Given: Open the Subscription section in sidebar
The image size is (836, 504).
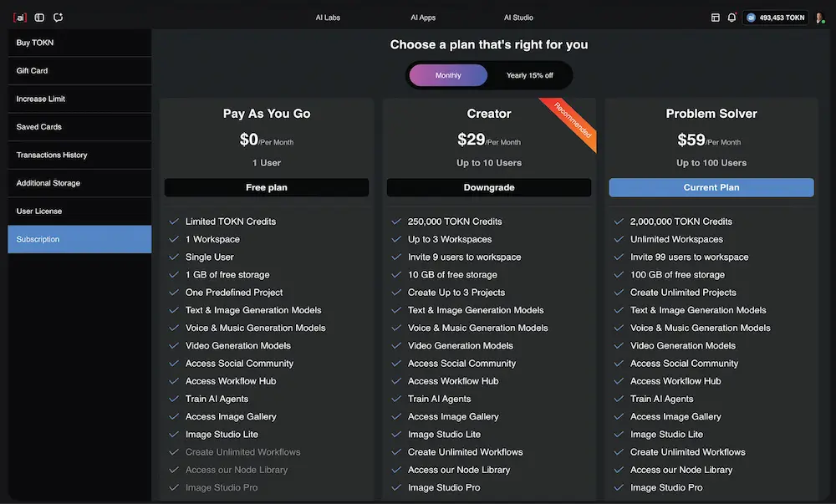Looking at the screenshot, I should (x=79, y=239).
